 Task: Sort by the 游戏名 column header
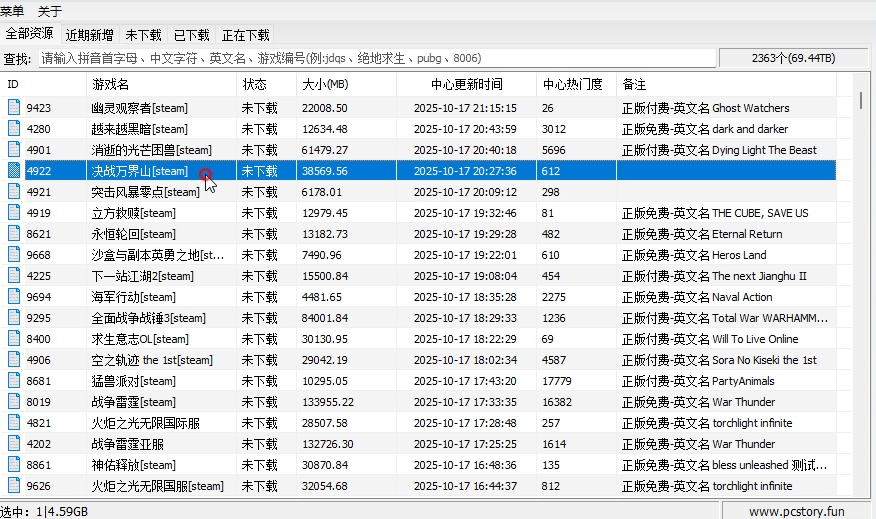(x=161, y=84)
